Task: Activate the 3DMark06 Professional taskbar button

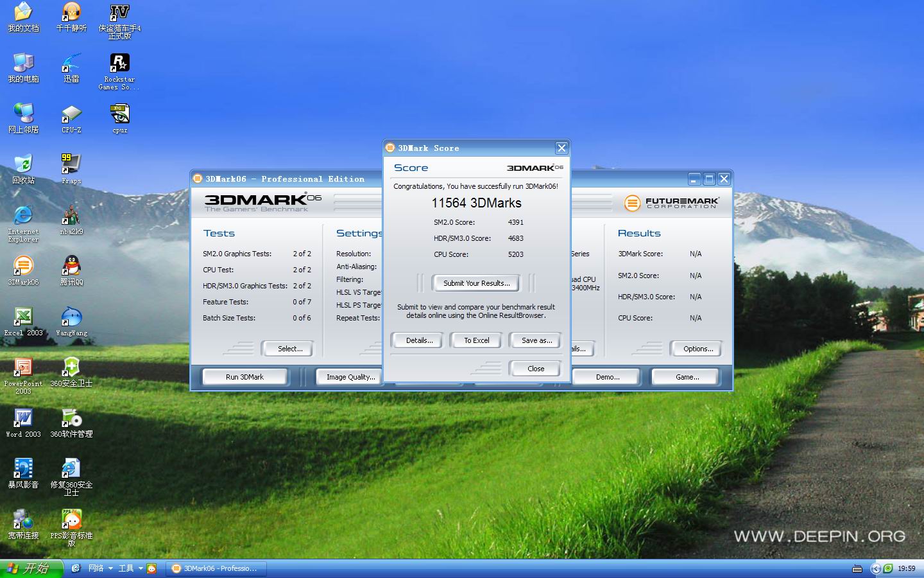Action: (216, 568)
